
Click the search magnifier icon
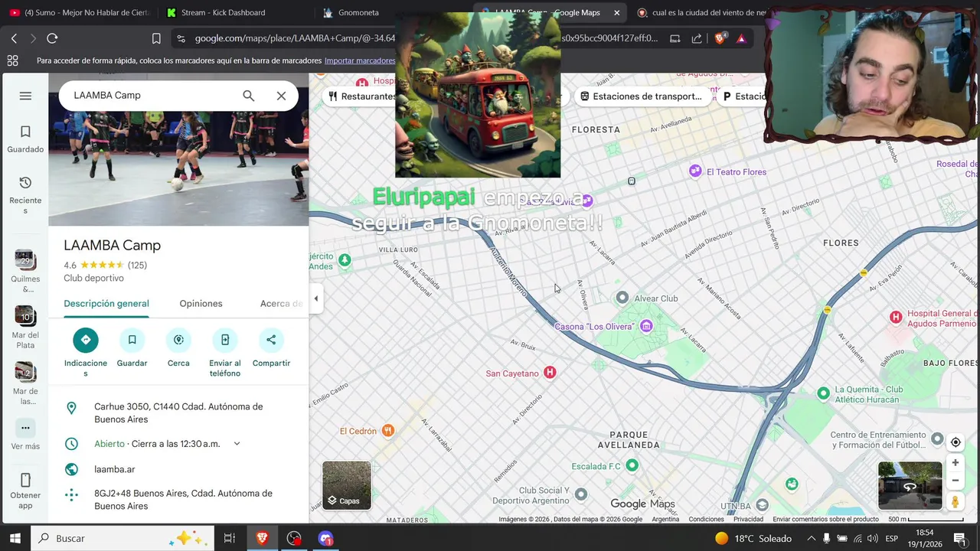(248, 96)
